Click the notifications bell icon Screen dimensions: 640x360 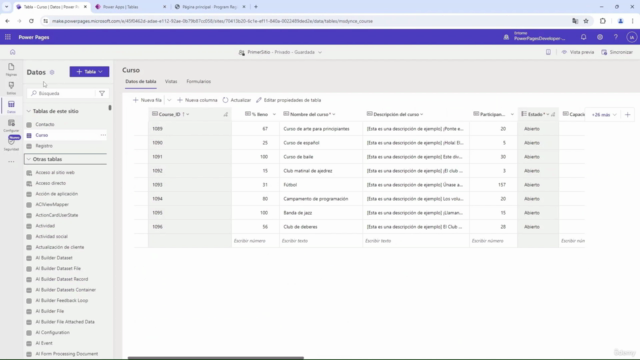pyautogui.click(x=583, y=37)
